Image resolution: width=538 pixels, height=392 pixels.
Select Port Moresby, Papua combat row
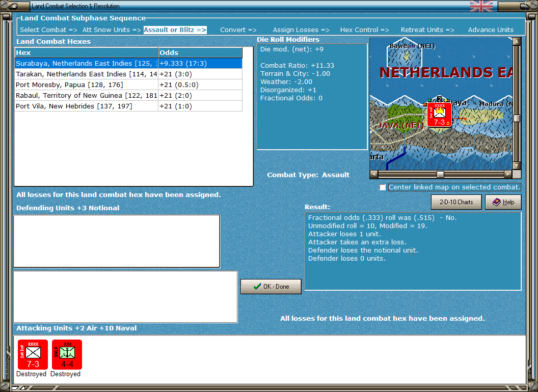coord(128,85)
